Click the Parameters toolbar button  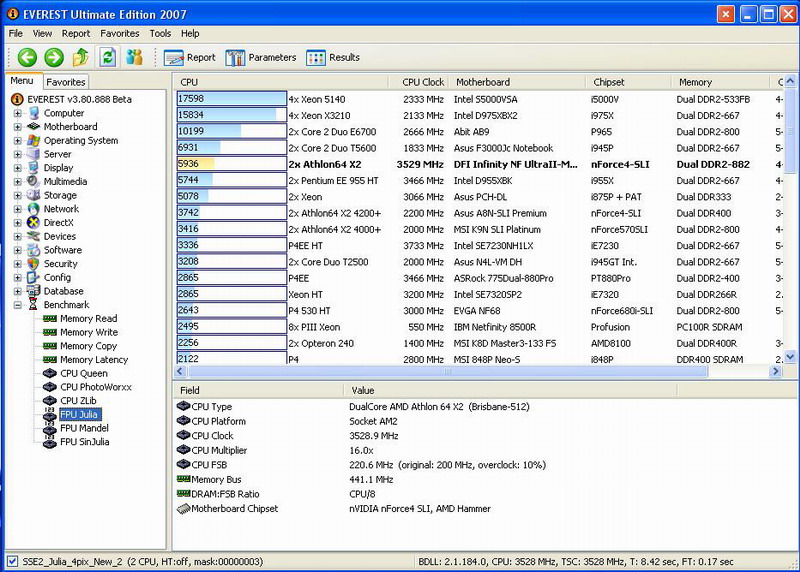click(x=261, y=58)
